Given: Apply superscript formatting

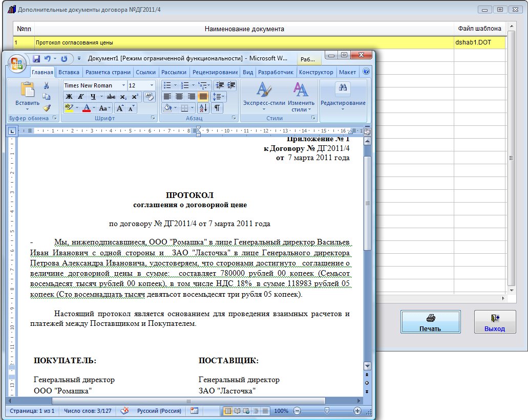Looking at the screenshot, I should tap(135, 97).
